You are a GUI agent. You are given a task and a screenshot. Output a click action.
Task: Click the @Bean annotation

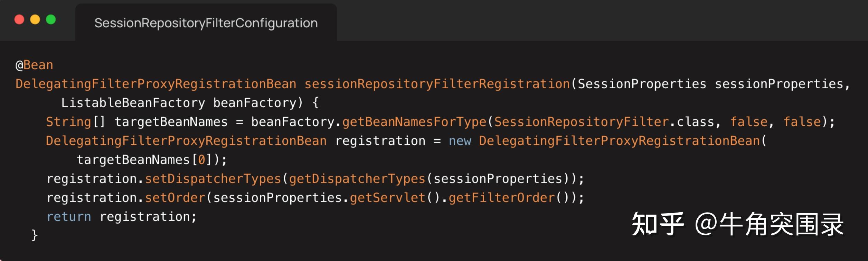[34, 65]
